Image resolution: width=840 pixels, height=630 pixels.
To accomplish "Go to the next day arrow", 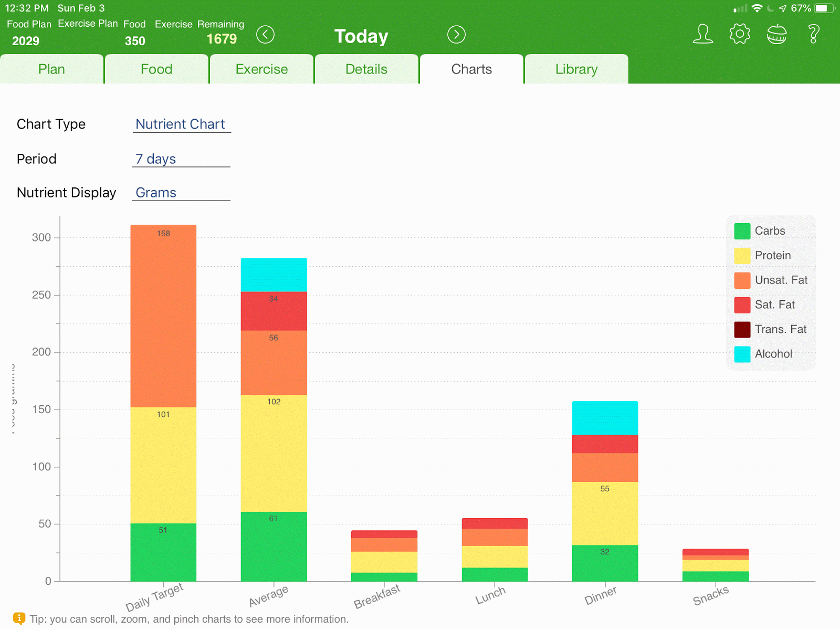I will click(456, 35).
